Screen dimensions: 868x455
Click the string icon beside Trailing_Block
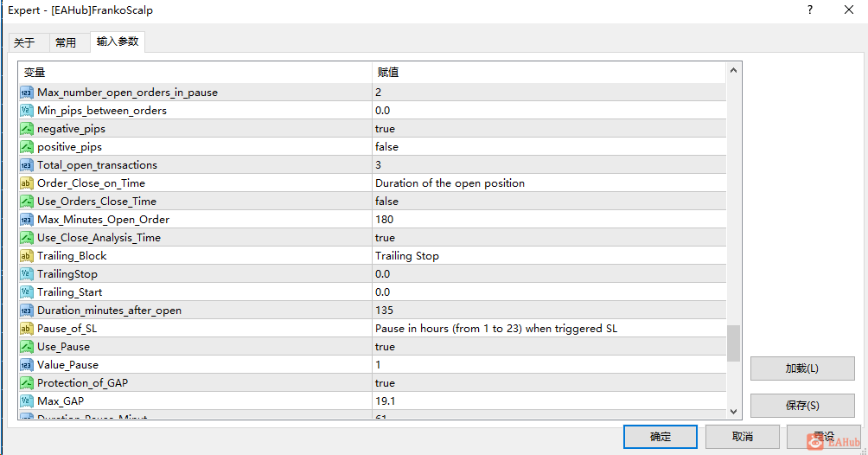[27, 255]
